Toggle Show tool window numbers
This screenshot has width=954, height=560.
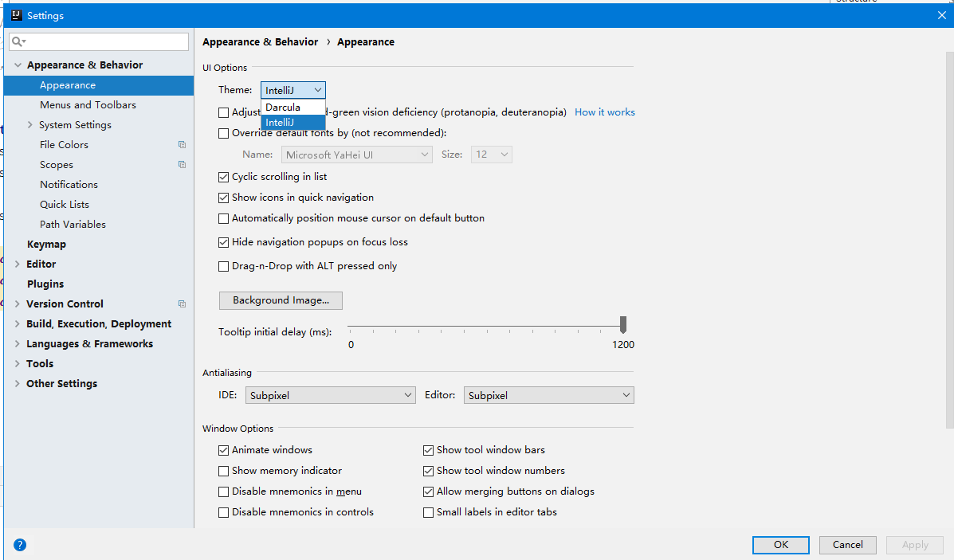(x=428, y=472)
